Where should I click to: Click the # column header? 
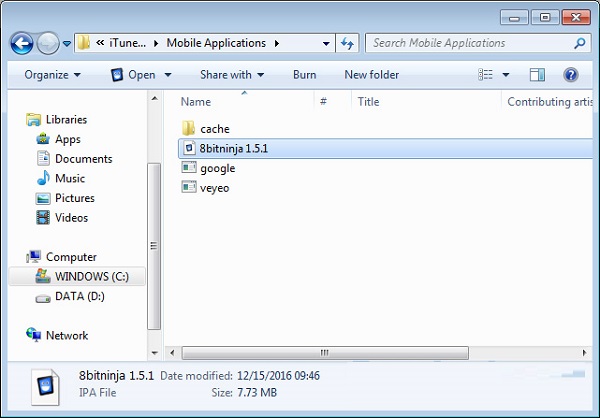pyautogui.click(x=323, y=101)
